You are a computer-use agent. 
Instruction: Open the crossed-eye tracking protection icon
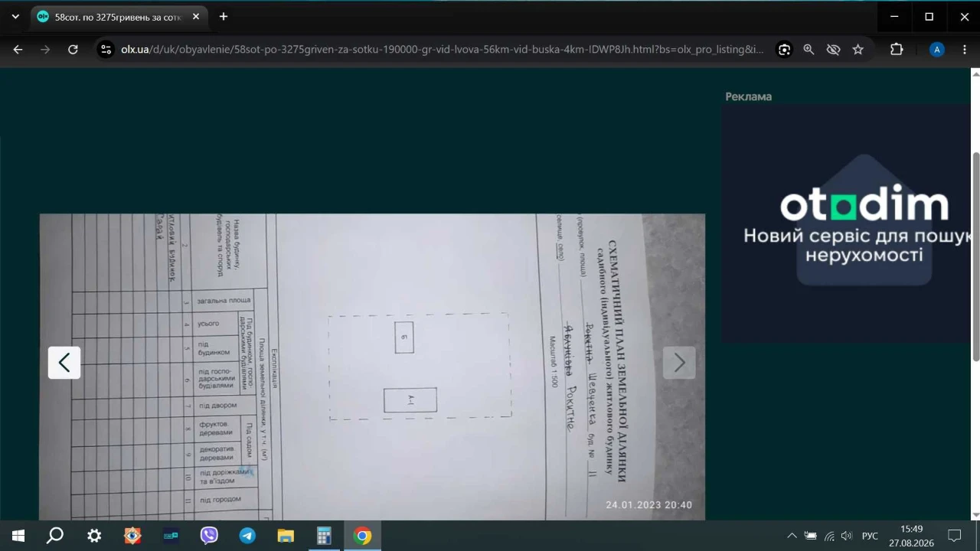click(x=833, y=50)
